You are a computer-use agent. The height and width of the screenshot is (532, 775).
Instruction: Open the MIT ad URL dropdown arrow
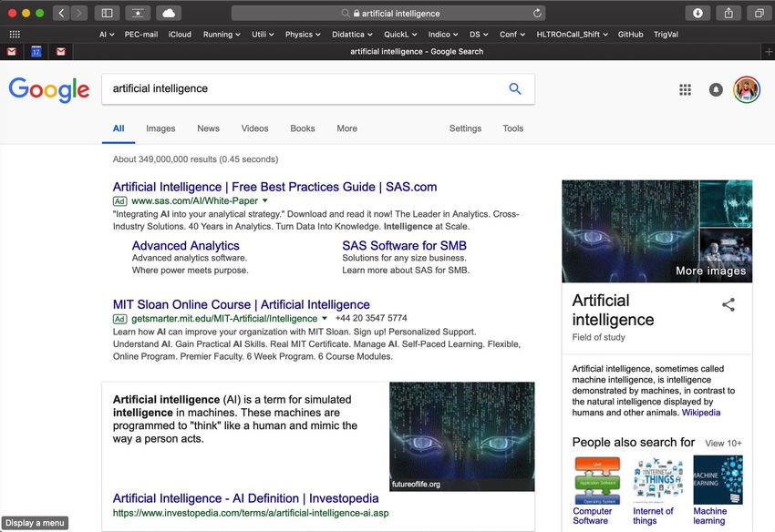(325, 318)
